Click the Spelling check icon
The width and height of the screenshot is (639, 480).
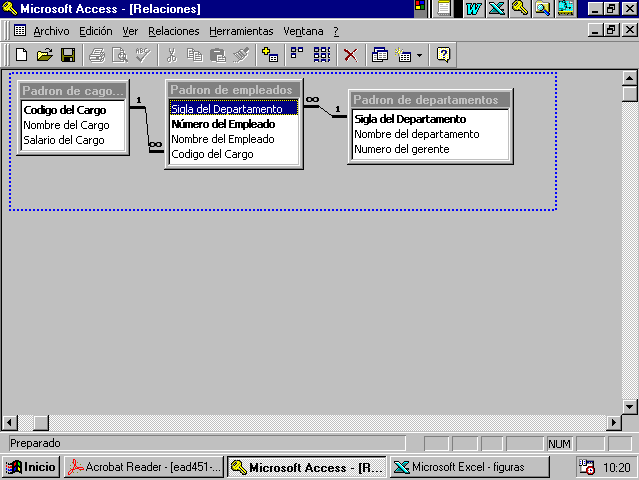[x=143, y=55]
